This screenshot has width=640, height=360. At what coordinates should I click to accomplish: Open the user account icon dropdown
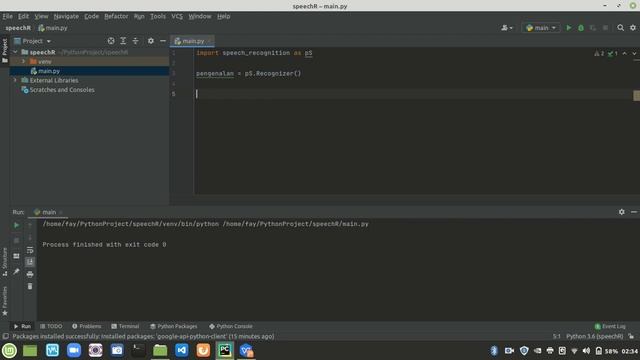(x=507, y=28)
